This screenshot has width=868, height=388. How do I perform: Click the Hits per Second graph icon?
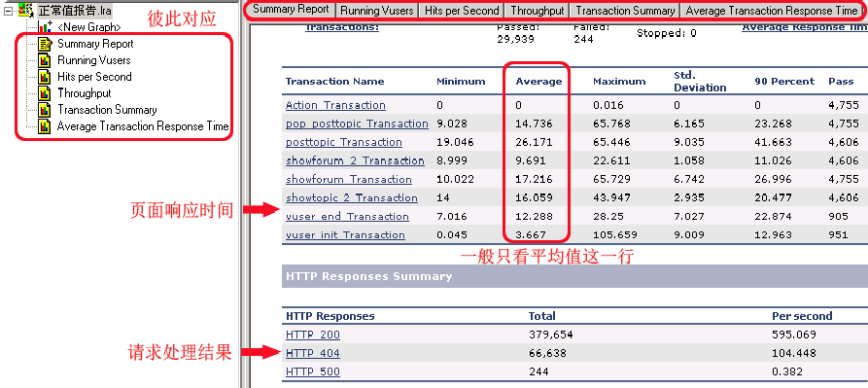pyautogui.click(x=46, y=77)
